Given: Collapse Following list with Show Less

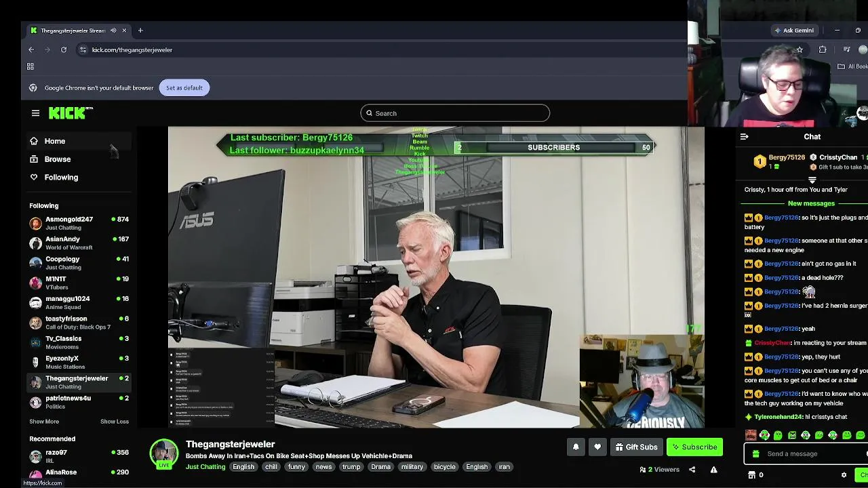Looking at the screenshot, I should click(x=115, y=422).
